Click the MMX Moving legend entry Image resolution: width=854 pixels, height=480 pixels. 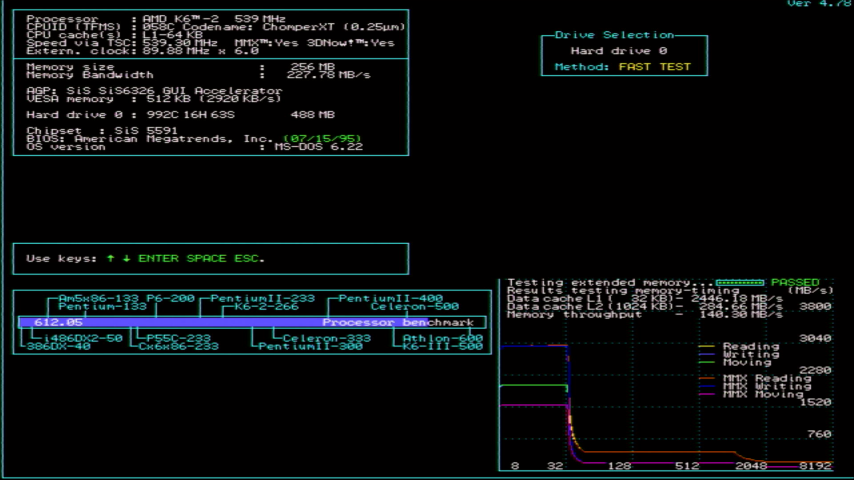click(762, 394)
